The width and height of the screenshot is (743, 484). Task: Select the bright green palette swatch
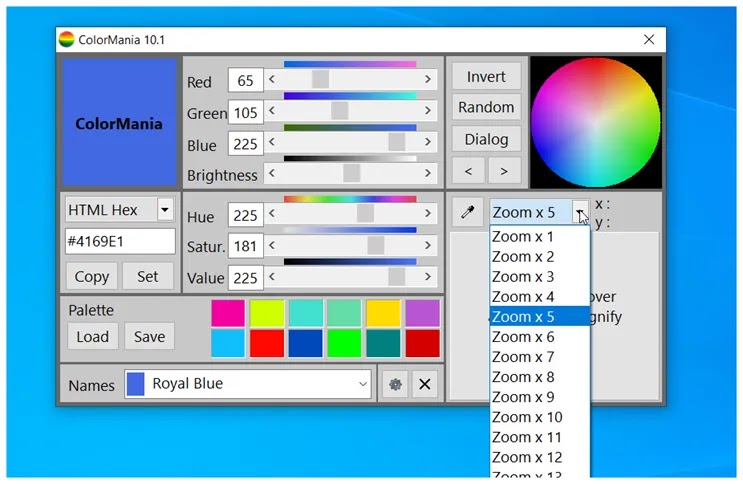tap(344, 343)
